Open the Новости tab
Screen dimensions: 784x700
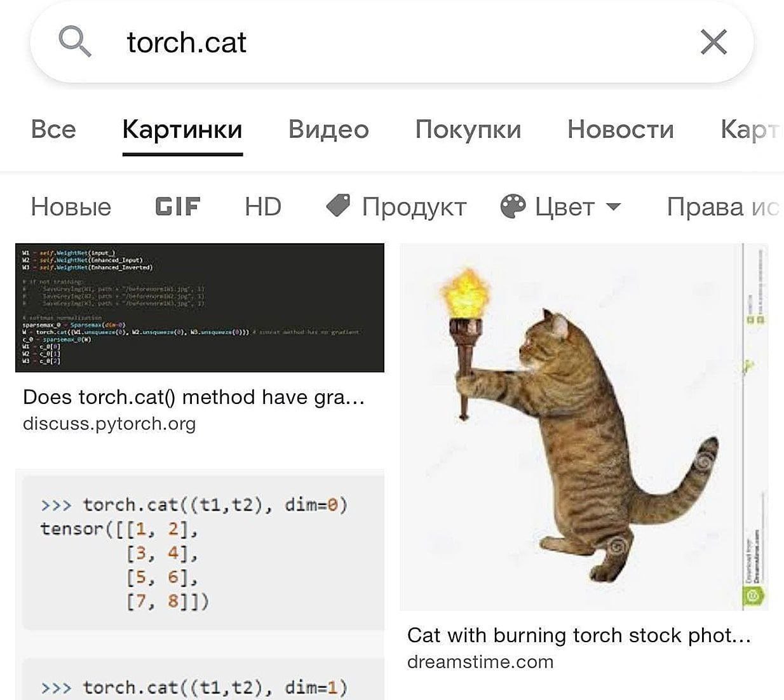click(620, 130)
